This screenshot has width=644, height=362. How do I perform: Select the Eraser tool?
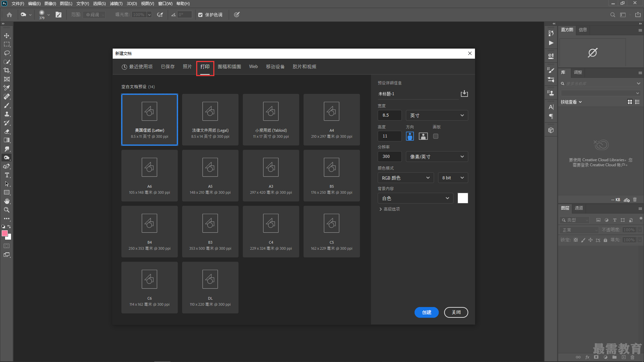(7, 131)
